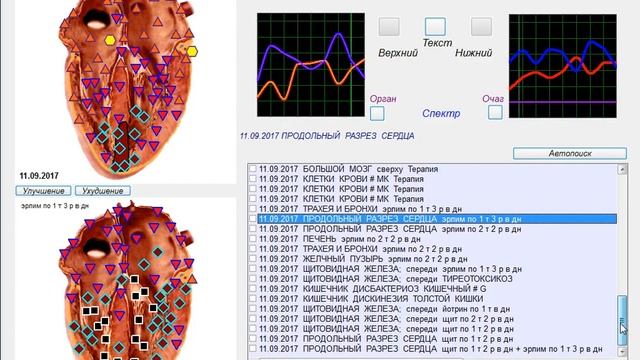
Task: Click the square button above Текст label
Action: [435, 27]
